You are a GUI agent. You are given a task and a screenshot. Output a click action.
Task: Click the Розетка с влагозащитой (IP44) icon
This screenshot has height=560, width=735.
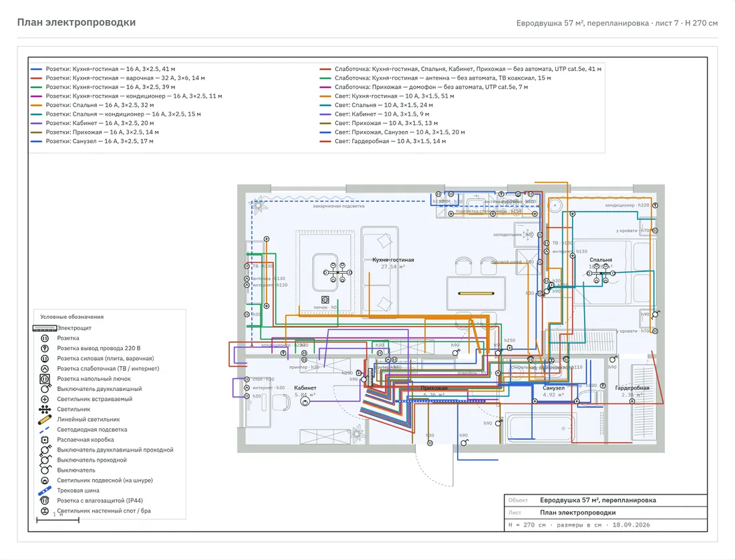pos(45,501)
